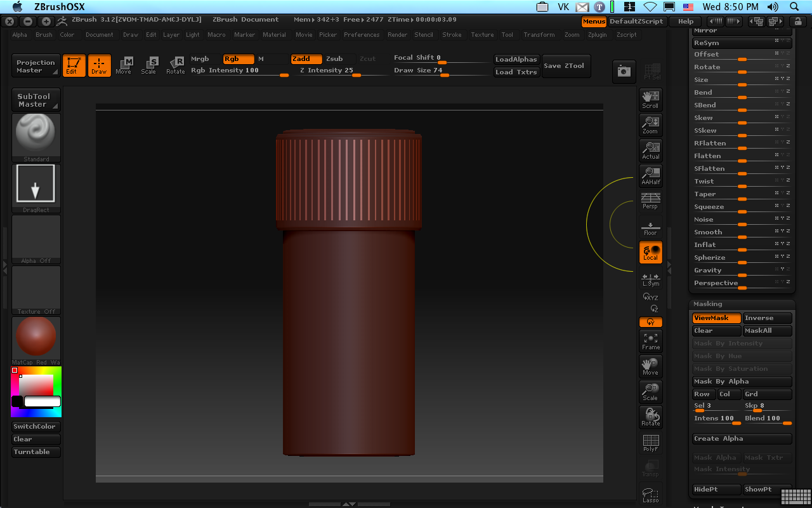Open the SubTool Master menu
Image resolution: width=812 pixels, height=508 pixels.
pyautogui.click(x=36, y=100)
